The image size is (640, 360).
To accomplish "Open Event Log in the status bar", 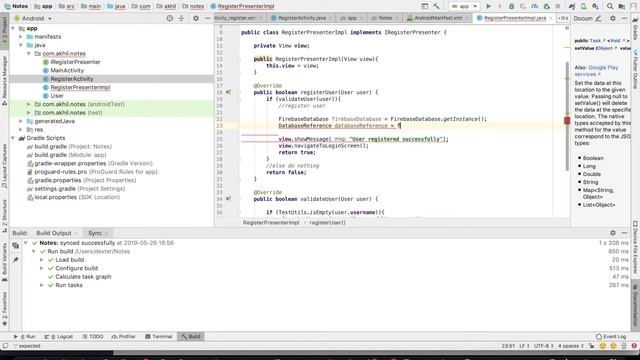I will pos(611,336).
